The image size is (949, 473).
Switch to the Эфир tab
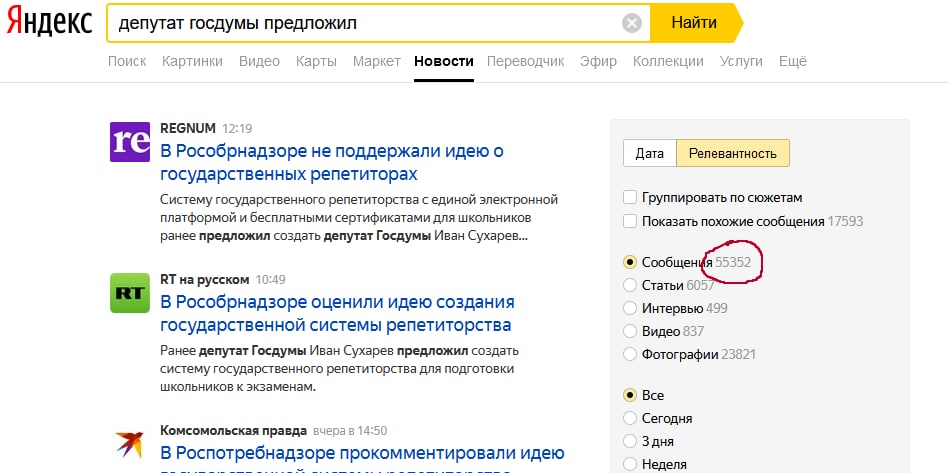(x=599, y=61)
